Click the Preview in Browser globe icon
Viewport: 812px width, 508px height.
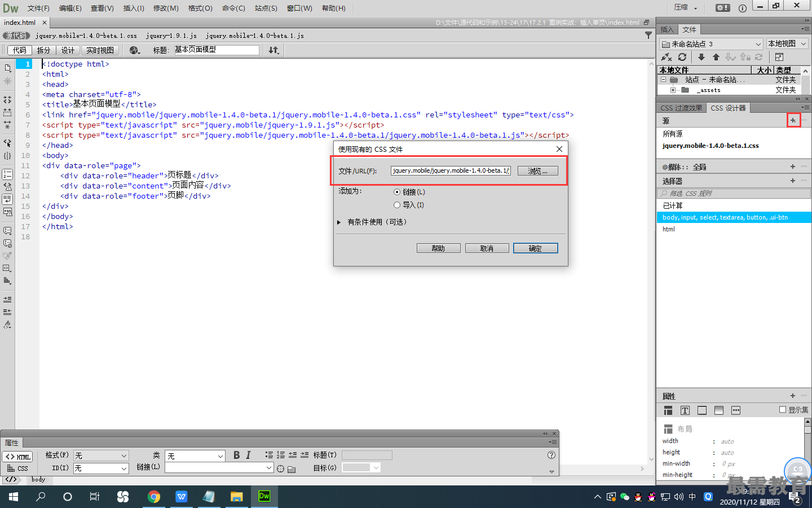(x=134, y=50)
